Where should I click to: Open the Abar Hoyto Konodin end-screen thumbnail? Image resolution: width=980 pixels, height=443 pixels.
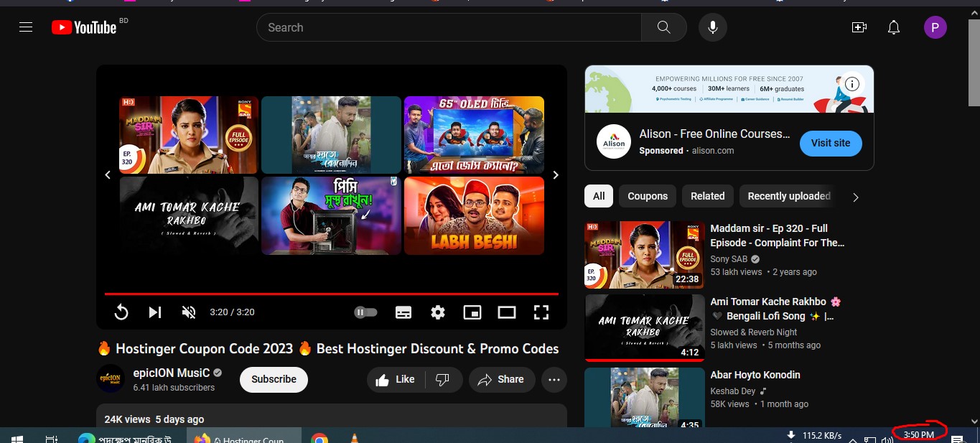[x=331, y=135]
